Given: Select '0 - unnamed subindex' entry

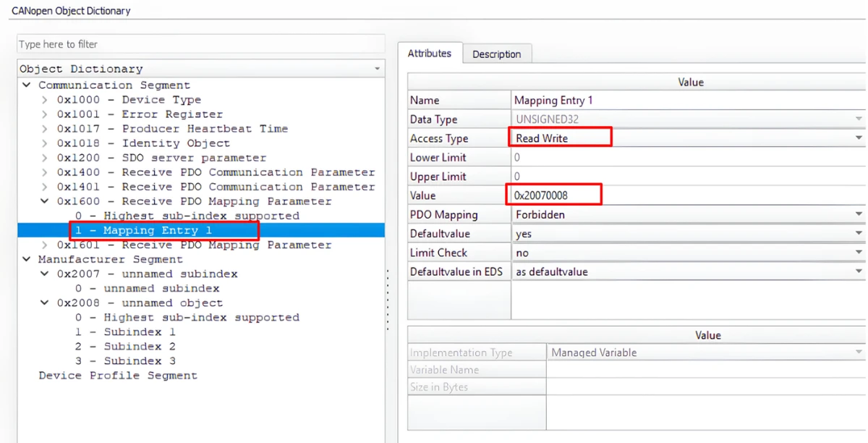Looking at the screenshot, I should pyautogui.click(x=147, y=288).
